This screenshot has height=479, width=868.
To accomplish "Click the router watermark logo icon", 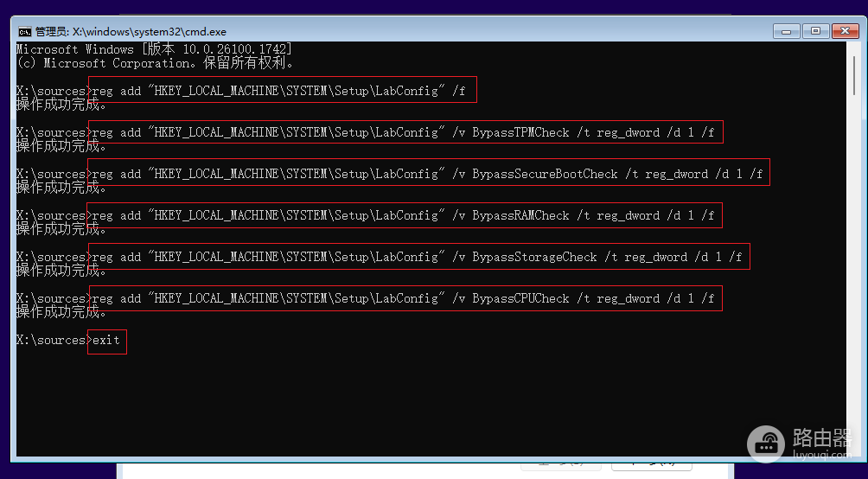I will (766, 444).
